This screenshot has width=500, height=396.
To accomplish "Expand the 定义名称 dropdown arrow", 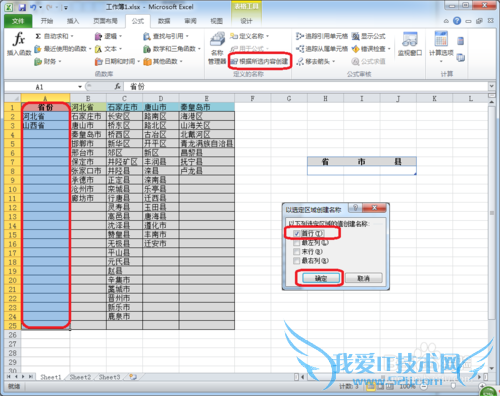I will [267, 36].
